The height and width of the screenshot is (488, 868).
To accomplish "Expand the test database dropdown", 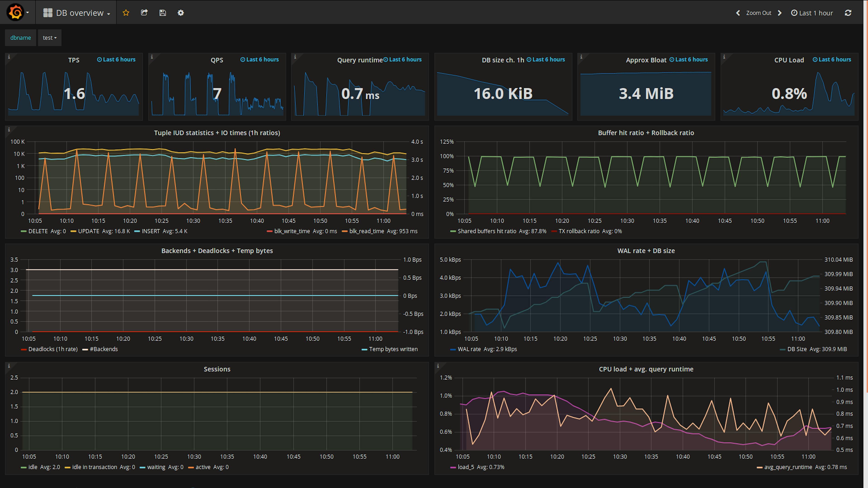I will [x=50, y=38].
